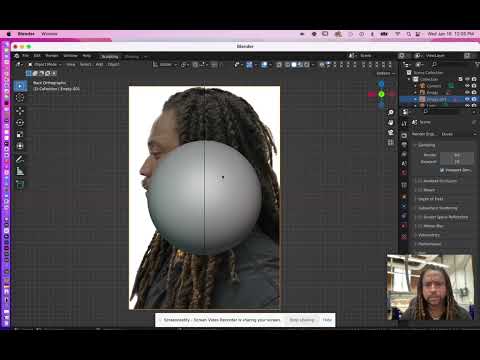Expand the Subsurface Scattering panel

[x=437, y=208]
